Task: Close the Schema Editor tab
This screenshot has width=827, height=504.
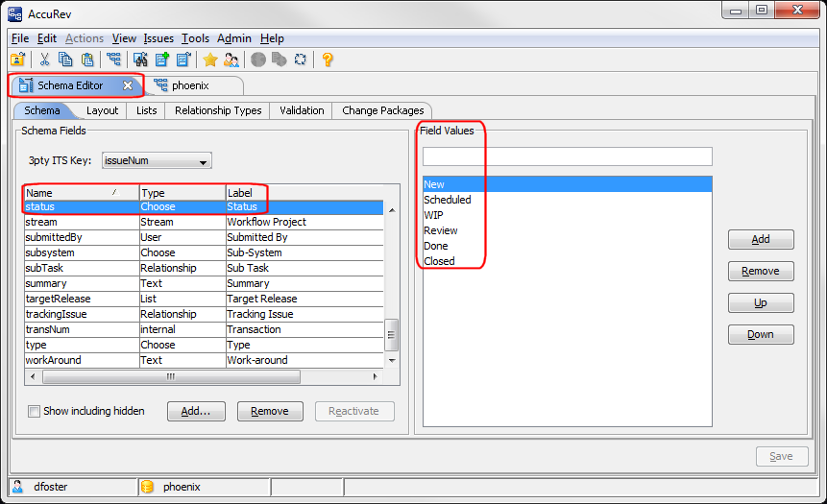Action: click(128, 85)
